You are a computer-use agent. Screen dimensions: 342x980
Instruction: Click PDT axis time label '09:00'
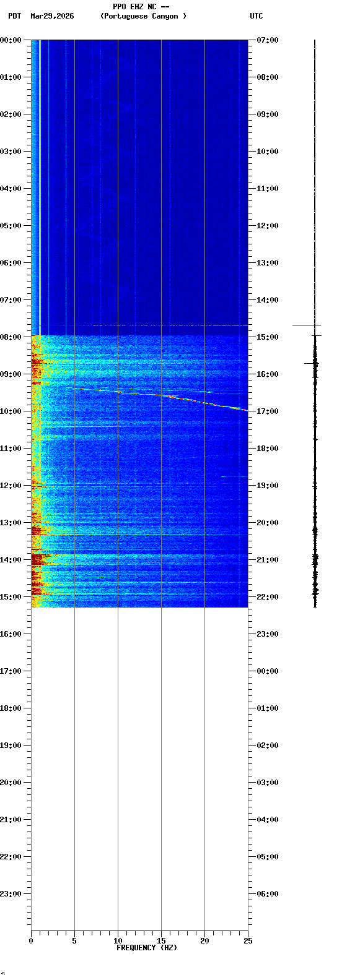(11, 374)
